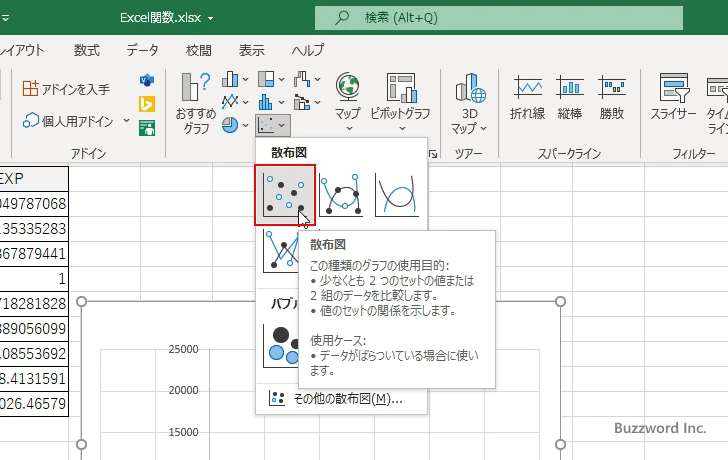
Task: Click in the 検索 (Alt+Q) search box
Action: coord(499,18)
